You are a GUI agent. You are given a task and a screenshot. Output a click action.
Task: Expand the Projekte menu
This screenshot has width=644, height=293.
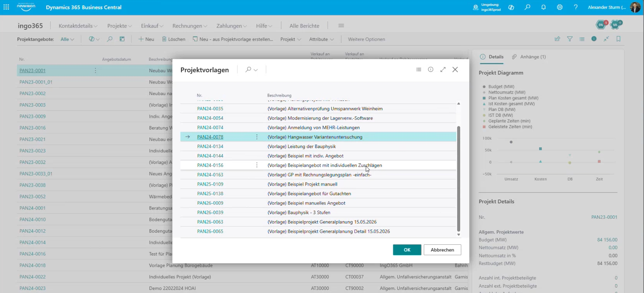(x=120, y=26)
